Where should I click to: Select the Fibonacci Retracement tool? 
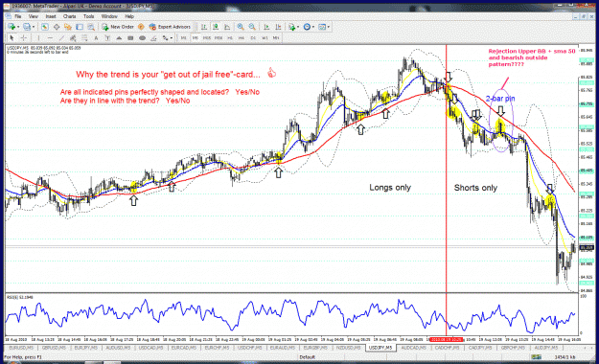pyautogui.click(x=84, y=37)
